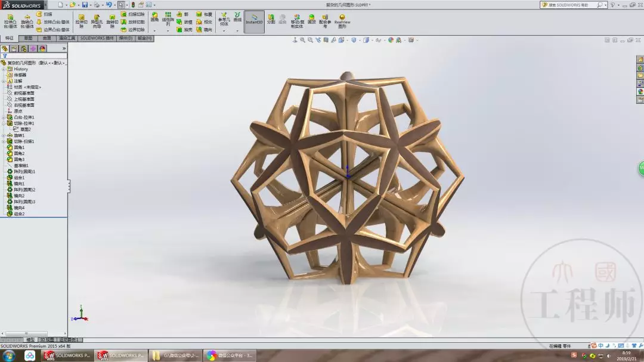Image resolution: width=644 pixels, height=362 pixels.
Task: Select 圆角3 in the feature tree
Action: [x=16, y=159]
